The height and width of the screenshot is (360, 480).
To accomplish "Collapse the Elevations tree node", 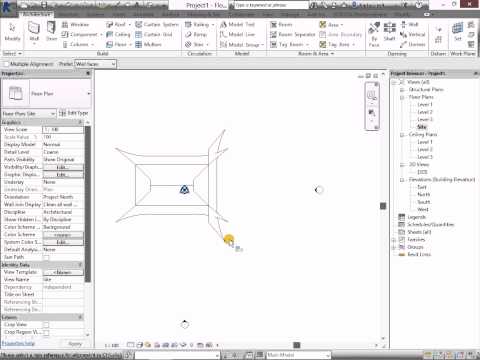I will (x=402, y=180).
